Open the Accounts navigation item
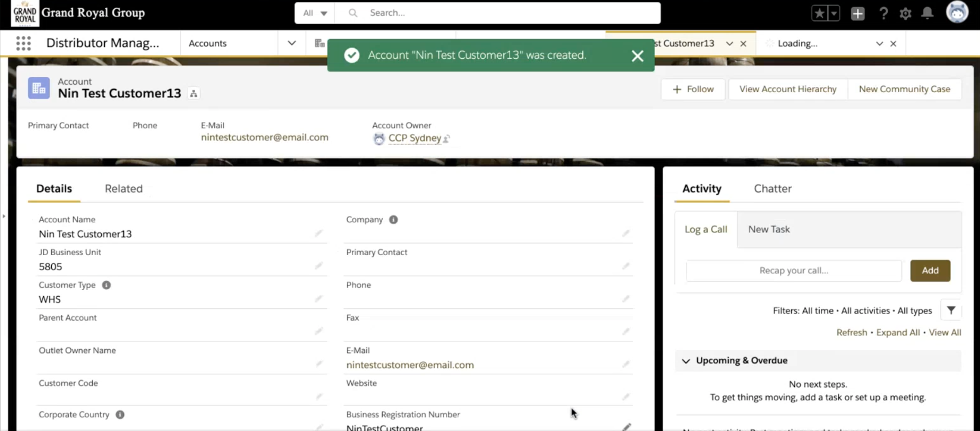This screenshot has height=431, width=980. pyautogui.click(x=208, y=43)
